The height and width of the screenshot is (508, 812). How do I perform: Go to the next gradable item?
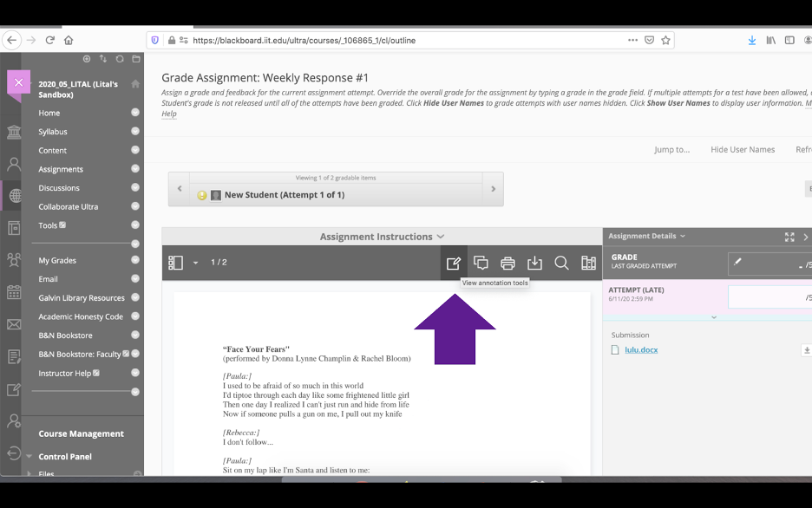click(x=493, y=189)
